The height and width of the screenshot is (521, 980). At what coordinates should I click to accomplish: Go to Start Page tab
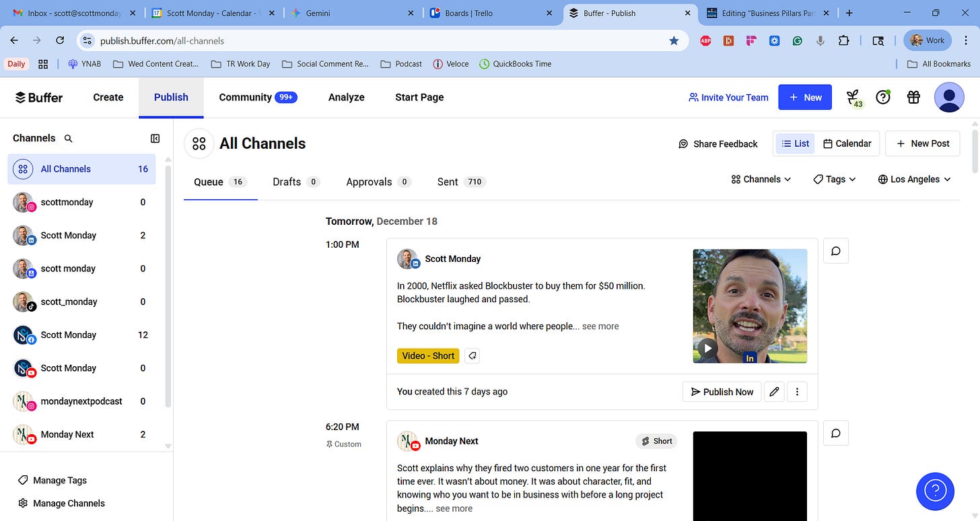point(419,98)
